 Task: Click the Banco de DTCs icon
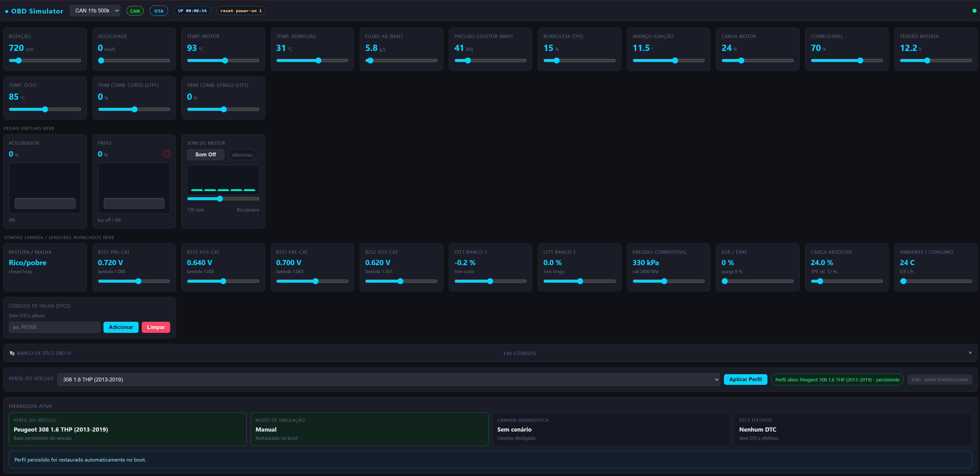12,353
